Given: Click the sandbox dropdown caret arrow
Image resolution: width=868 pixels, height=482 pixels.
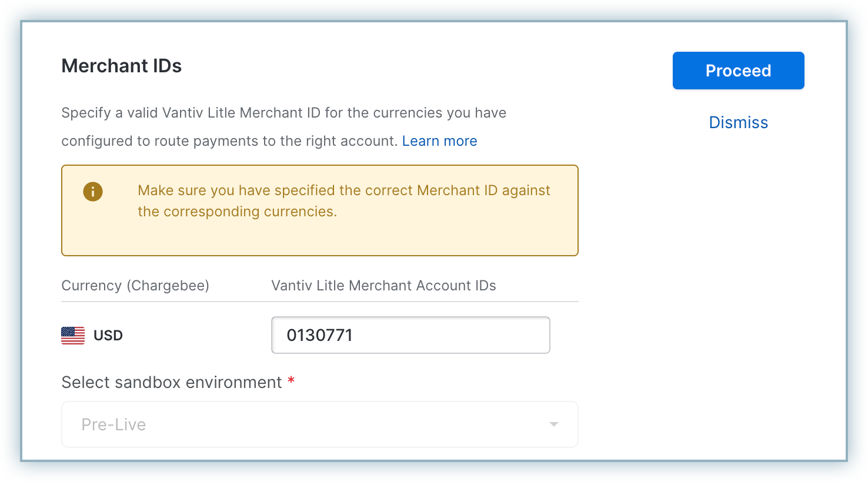Looking at the screenshot, I should click(553, 424).
